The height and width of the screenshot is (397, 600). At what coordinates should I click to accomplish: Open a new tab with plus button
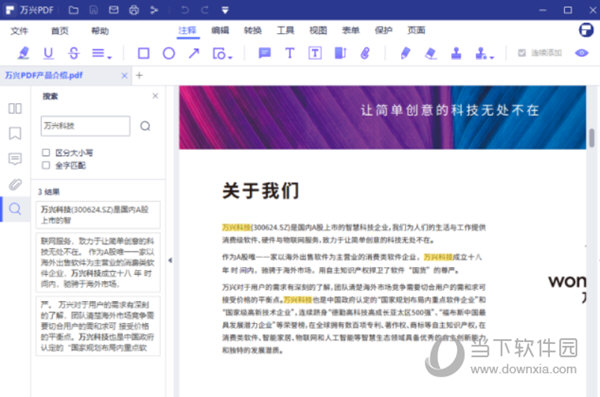[139, 75]
